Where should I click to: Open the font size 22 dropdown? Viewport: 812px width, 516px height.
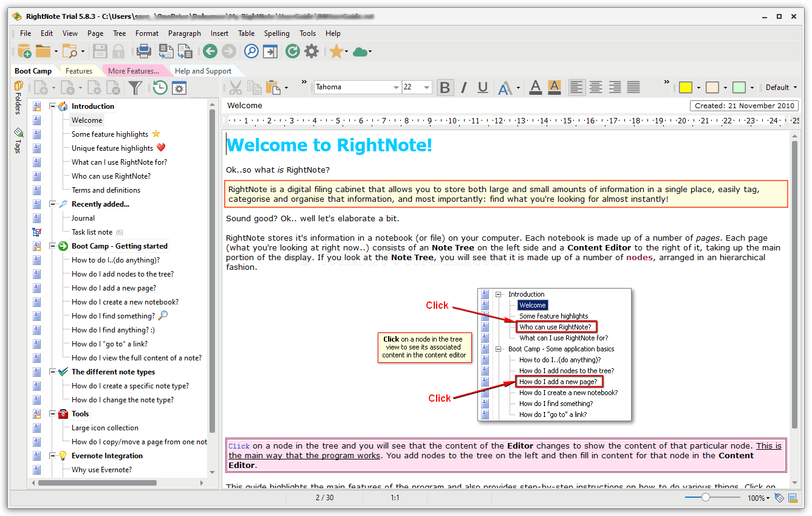point(427,88)
